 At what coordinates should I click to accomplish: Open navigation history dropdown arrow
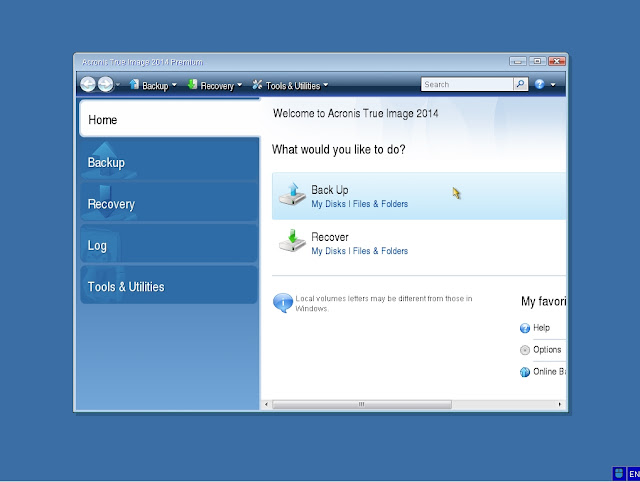(118, 85)
